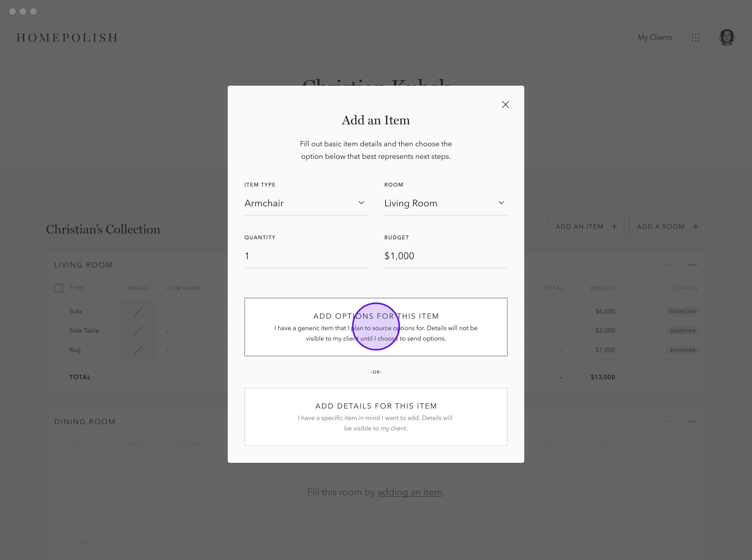Toggle the Living Room select-all checkbox
752x560 pixels.
[x=58, y=288]
